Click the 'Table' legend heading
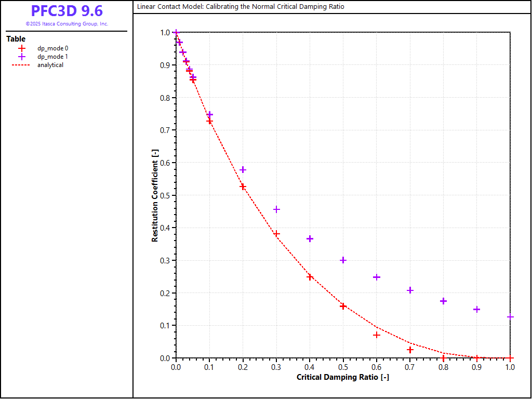532x399 pixels. tap(16, 39)
